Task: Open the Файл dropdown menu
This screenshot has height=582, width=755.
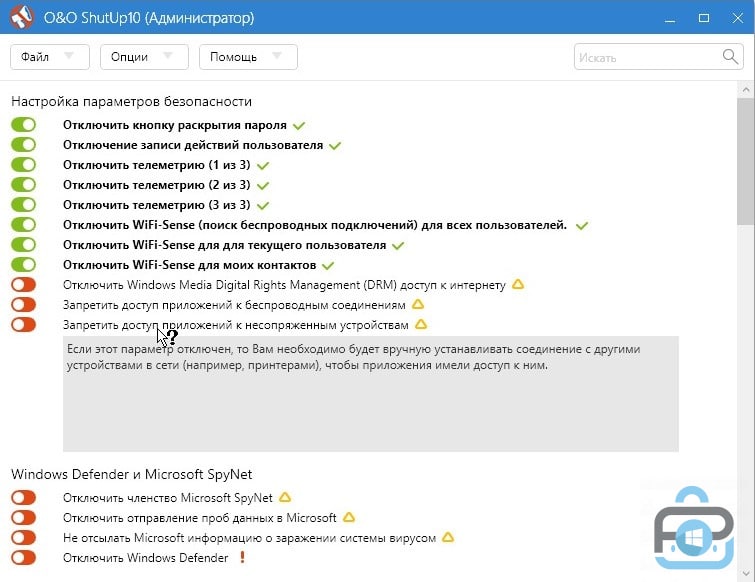Action: 50,57
